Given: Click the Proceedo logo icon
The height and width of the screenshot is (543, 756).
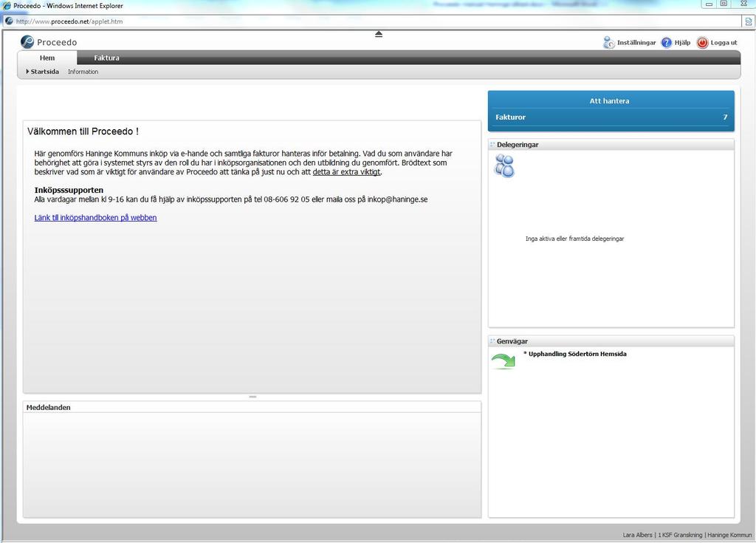Looking at the screenshot, I should [27, 42].
